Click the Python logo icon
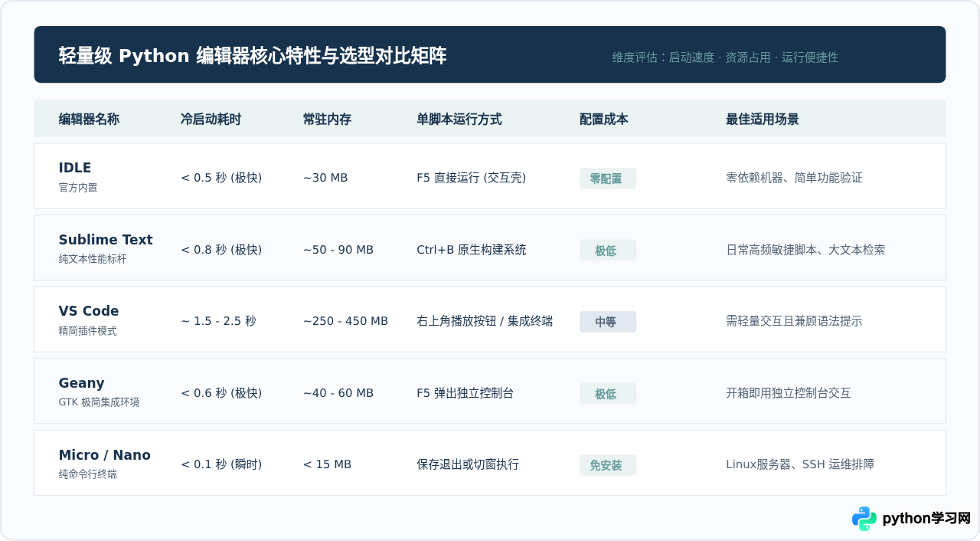Viewport: 980px width, 541px height. coord(864,519)
